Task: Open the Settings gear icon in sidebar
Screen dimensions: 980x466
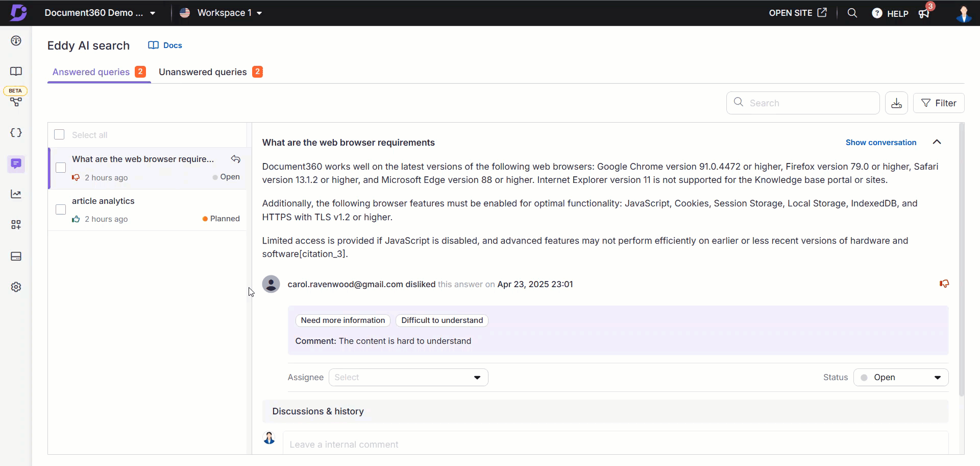Action: pyautogui.click(x=16, y=287)
